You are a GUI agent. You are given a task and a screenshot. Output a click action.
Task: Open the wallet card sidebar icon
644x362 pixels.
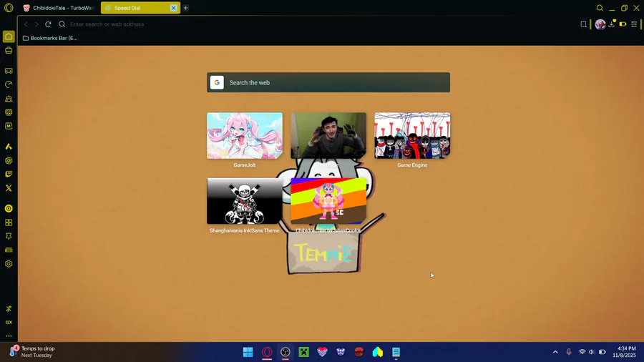pyautogui.click(x=9, y=250)
